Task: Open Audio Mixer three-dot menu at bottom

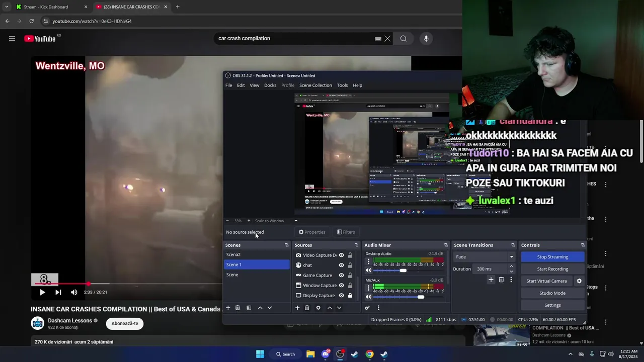Action: 378,308
